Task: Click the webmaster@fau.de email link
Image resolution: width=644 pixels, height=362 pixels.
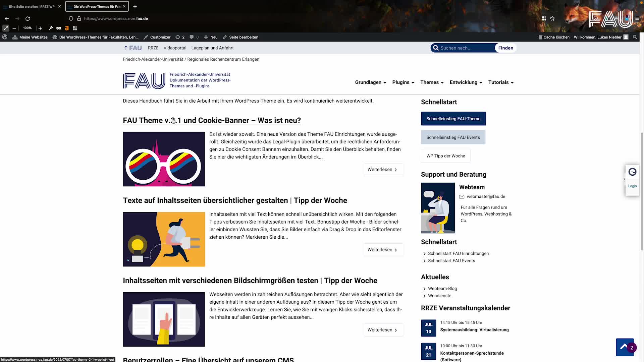Action: pyautogui.click(x=486, y=196)
